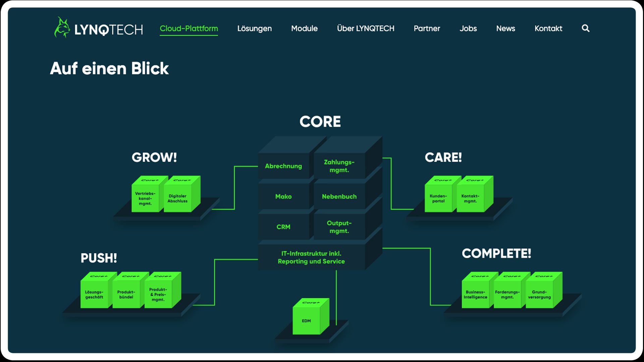Go to the Lösungen menu
Screen dimensions: 644x362
pyautogui.click(x=255, y=28)
